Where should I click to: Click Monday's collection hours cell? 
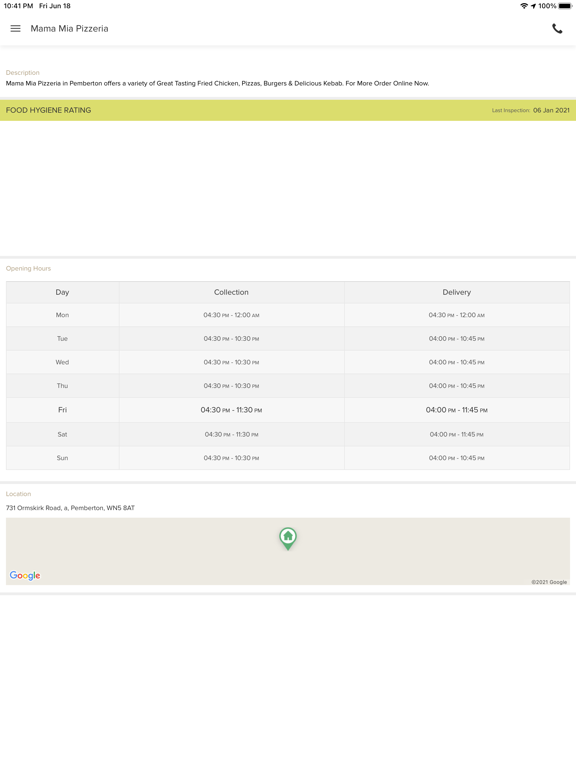coord(231,315)
